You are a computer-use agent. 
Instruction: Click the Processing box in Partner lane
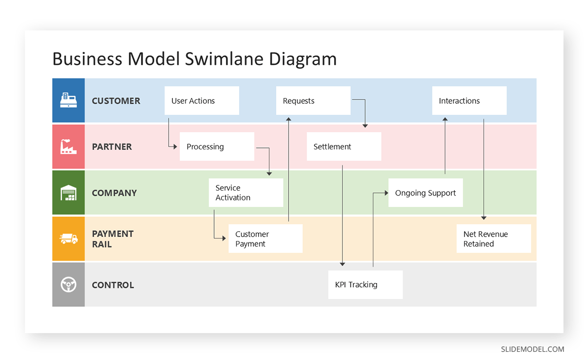[x=217, y=146]
